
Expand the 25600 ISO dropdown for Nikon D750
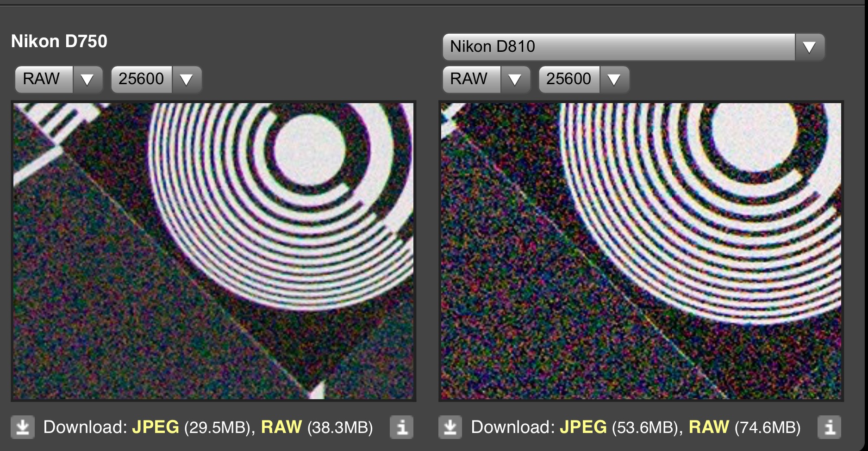142,80
